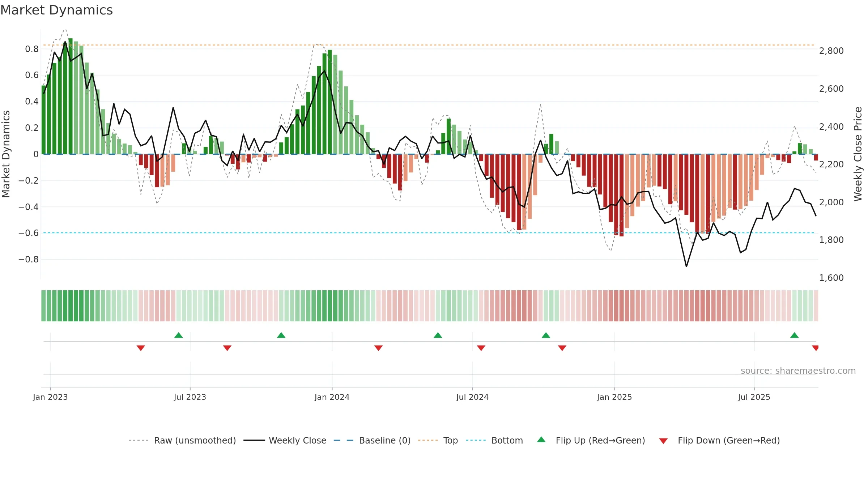Click the Jan 2024 x-axis label

pos(332,397)
